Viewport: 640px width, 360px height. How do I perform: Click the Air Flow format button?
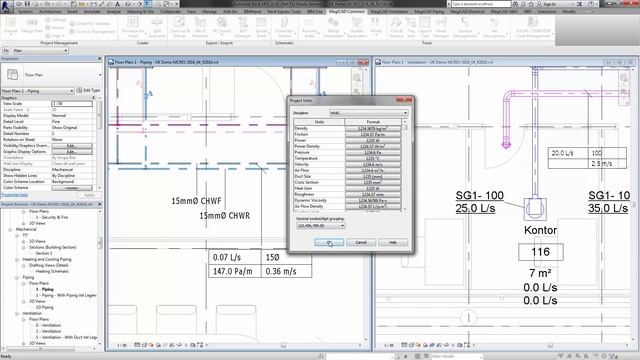(373, 170)
